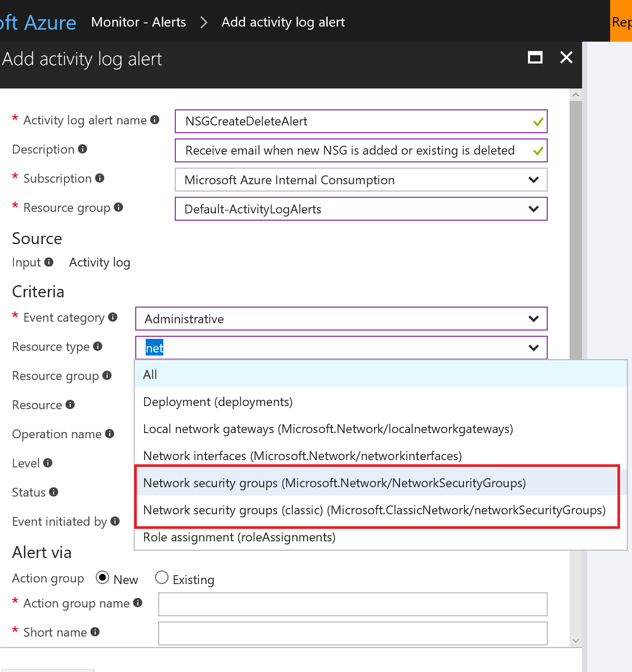Open the Resource group info tooltip
The width and height of the screenshot is (632, 672).
point(119,207)
